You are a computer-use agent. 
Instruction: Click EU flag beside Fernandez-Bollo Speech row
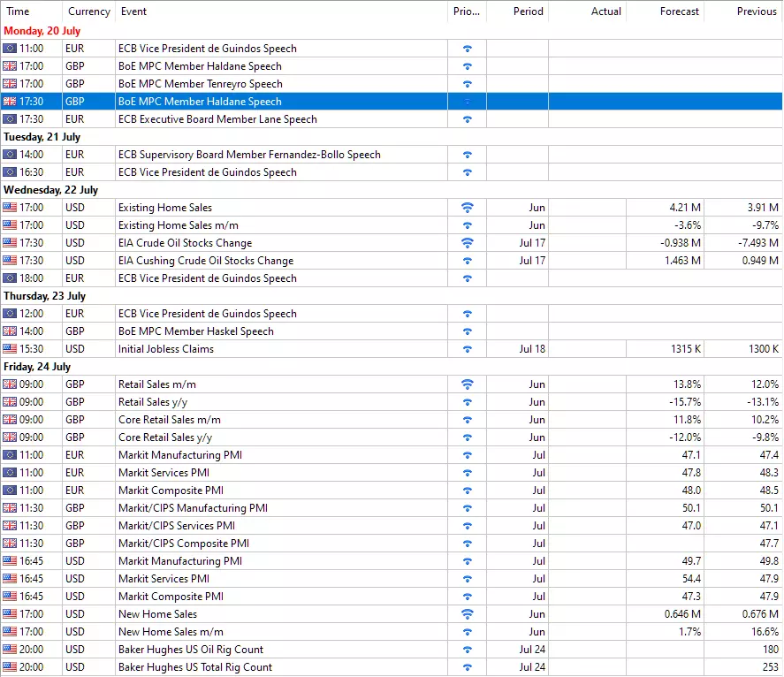click(10, 155)
